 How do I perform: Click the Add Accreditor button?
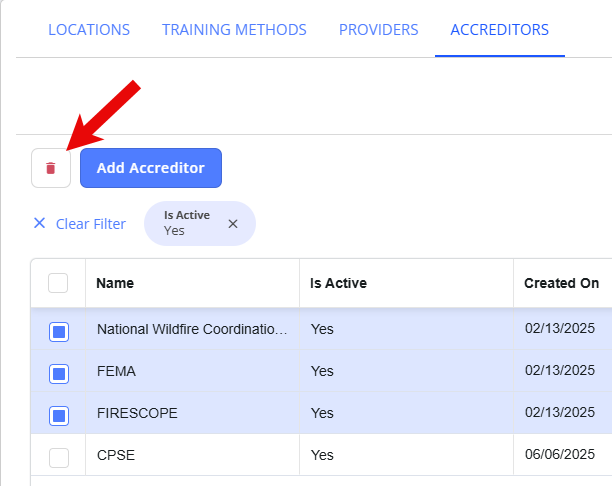pos(151,168)
